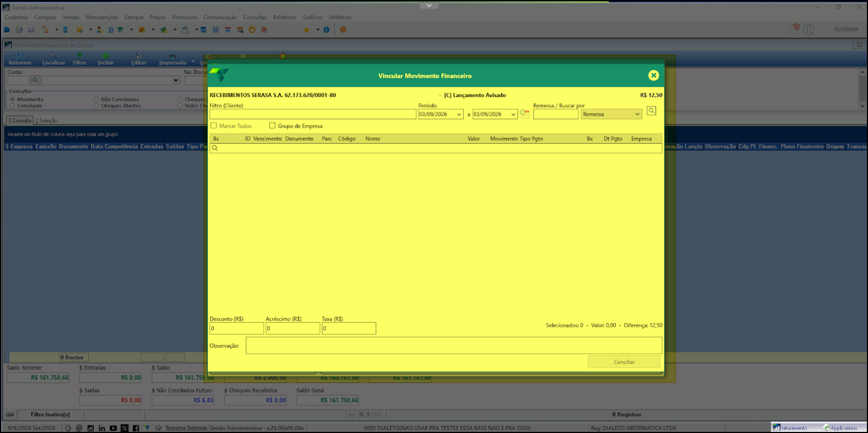Open the Período start date dropdown
Viewport: 868px width, 433px height.
(459, 114)
